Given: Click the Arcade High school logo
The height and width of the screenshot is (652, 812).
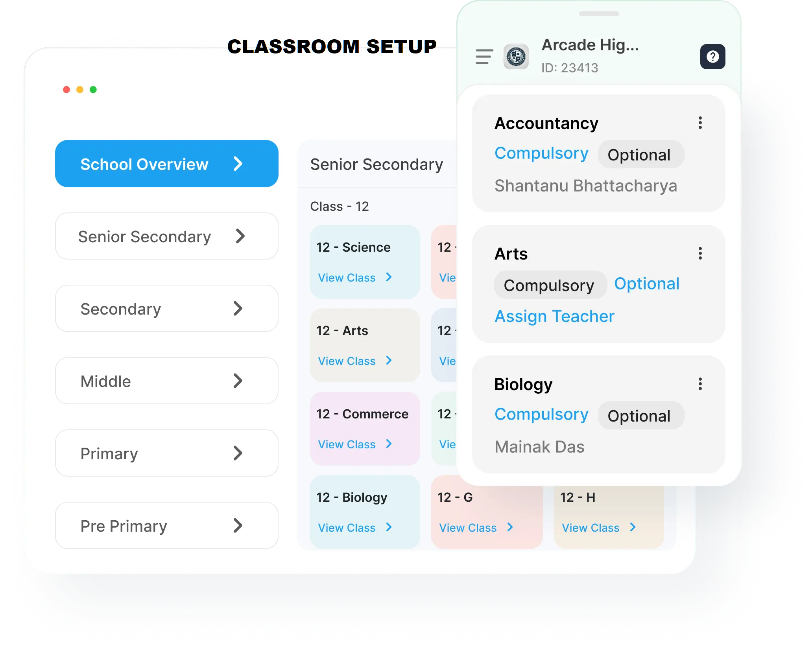Looking at the screenshot, I should point(516,57).
